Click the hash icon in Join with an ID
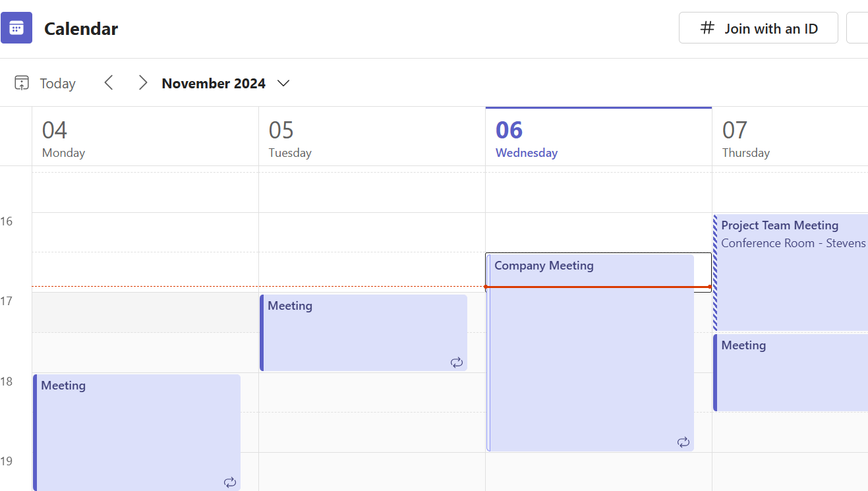This screenshot has height=491, width=868. pyautogui.click(x=707, y=28)
